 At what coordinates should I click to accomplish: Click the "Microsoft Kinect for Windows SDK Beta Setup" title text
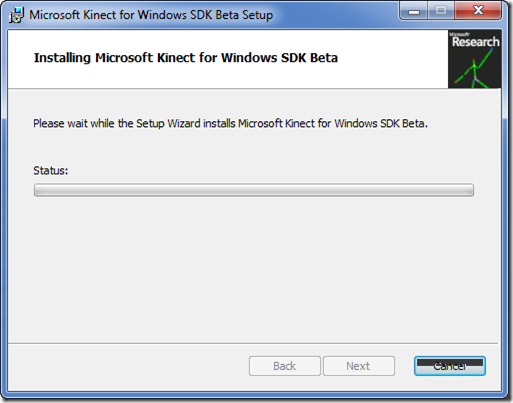point(151,15)
